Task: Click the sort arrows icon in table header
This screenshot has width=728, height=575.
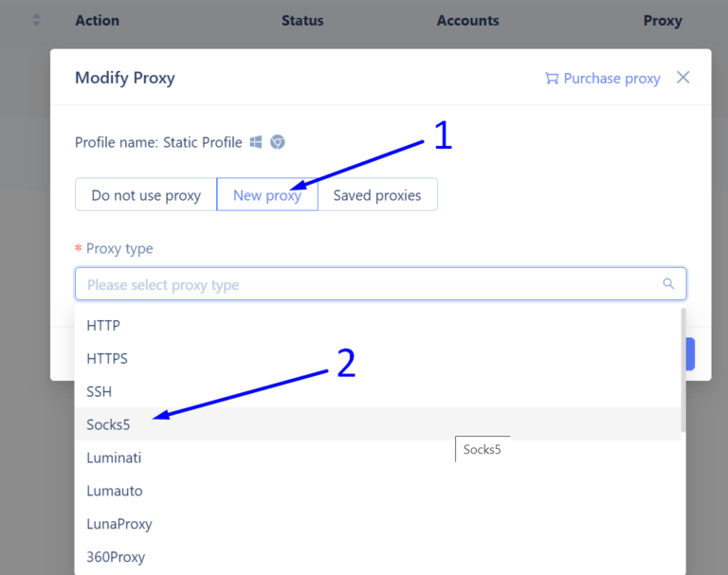Action: [x=37, y=21]
